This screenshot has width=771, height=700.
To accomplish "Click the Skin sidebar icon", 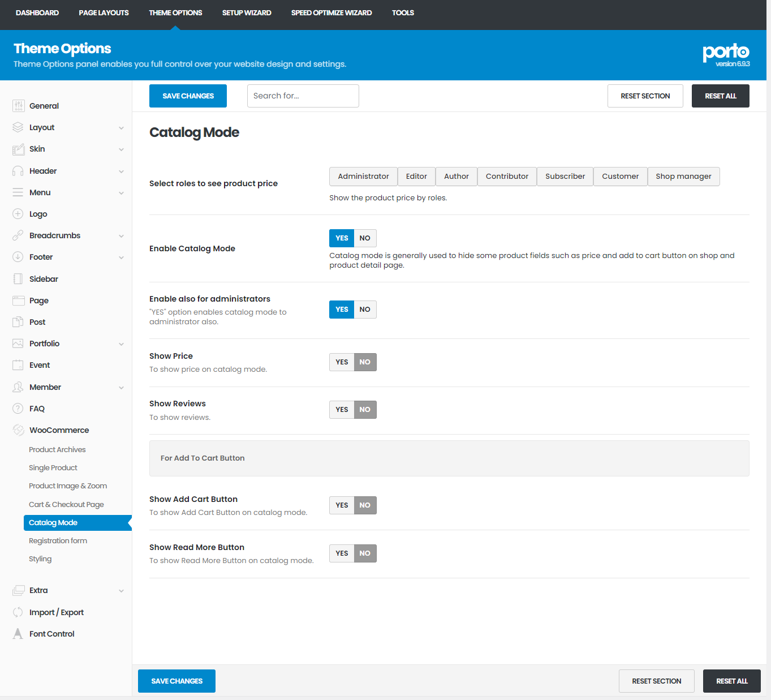I will pos(18,149).
